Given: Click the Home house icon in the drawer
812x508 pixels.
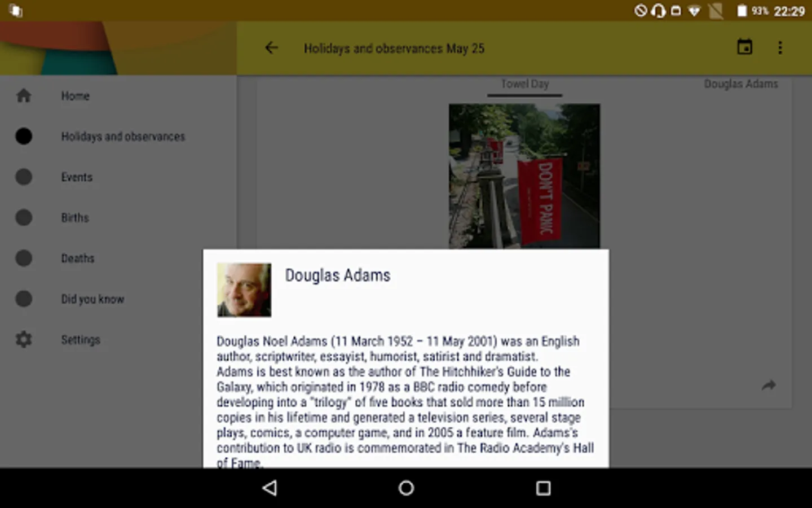Looking at the screenshot, I should coord(24,95).
